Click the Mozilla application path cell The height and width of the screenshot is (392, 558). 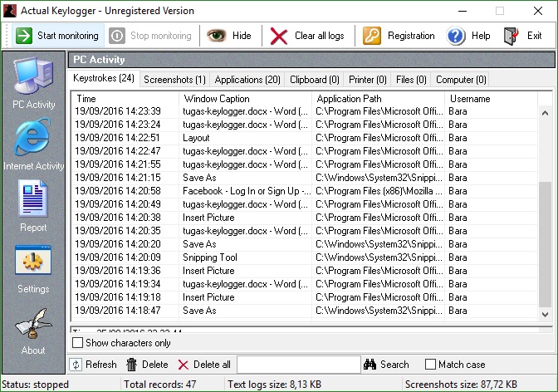pyautogui.click(x=379, y=191)
